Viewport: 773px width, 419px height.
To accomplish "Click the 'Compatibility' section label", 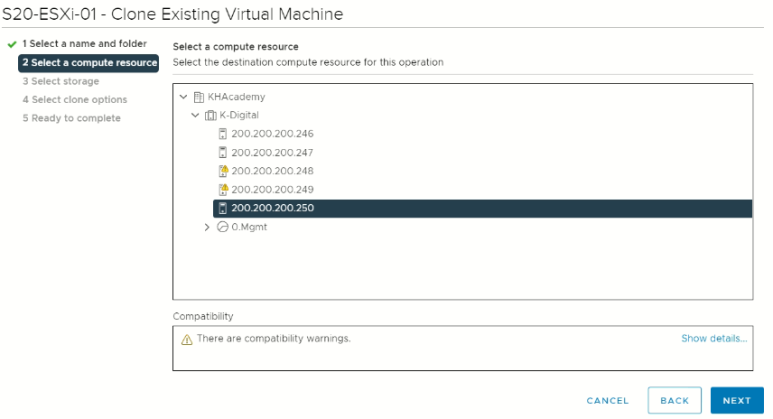I will point(203,316).
